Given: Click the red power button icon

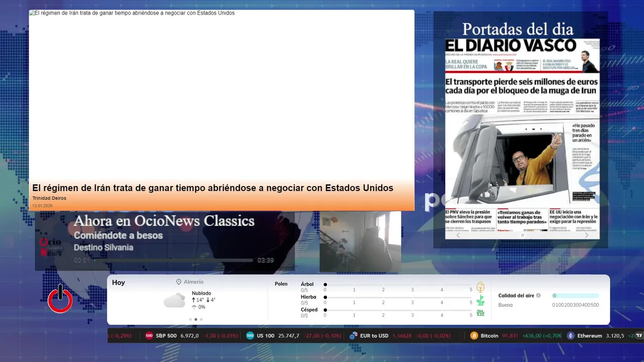Looking at the screenshot, I should [60, 299].
